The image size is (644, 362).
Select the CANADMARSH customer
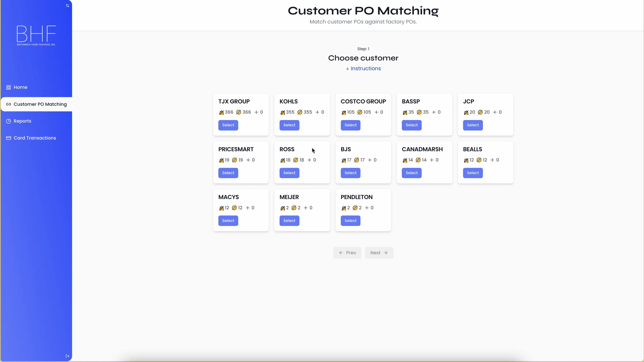(412, 173)
